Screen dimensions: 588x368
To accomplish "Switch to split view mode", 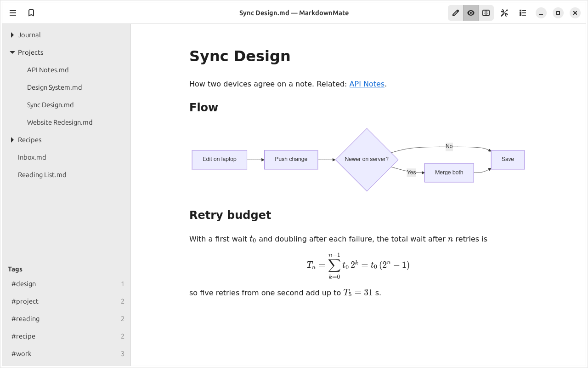I will (x=486, y=13).
